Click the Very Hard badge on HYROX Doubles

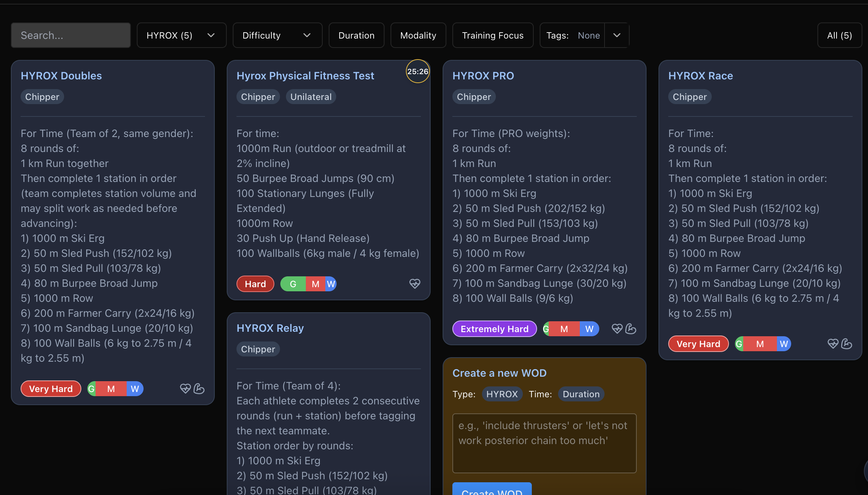click(x=51, y=389)
